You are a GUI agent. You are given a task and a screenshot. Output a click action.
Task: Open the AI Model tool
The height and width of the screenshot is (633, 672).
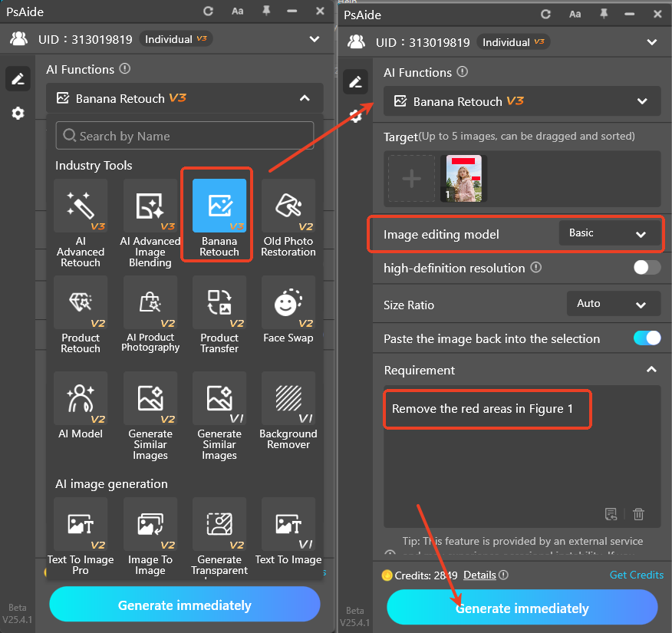81,403
